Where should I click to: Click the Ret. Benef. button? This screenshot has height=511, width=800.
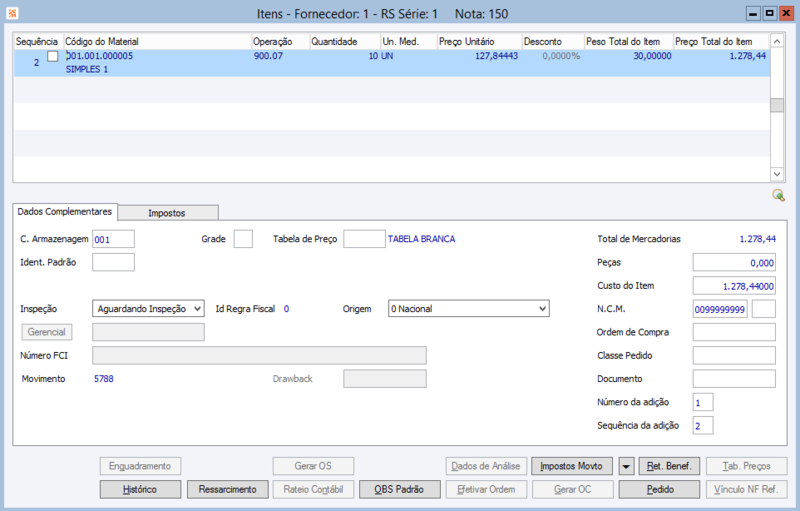(x=668, y=466)
